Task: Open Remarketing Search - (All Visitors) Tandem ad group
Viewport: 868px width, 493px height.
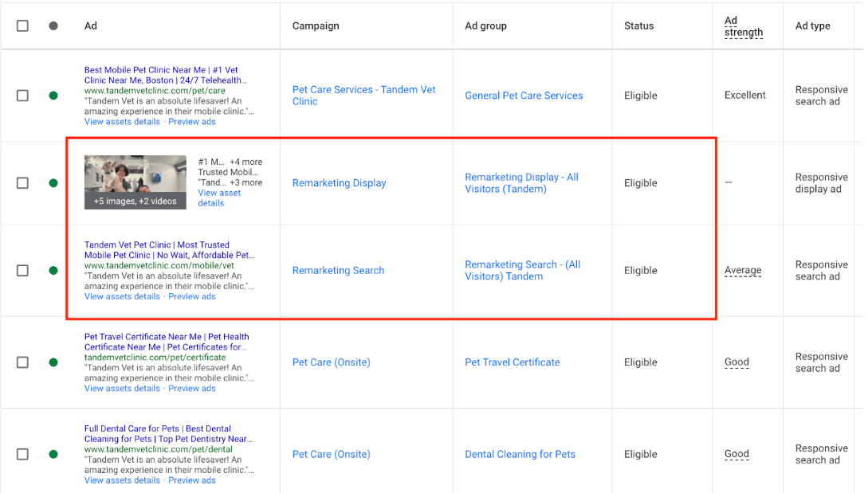Action: point(522,271)
